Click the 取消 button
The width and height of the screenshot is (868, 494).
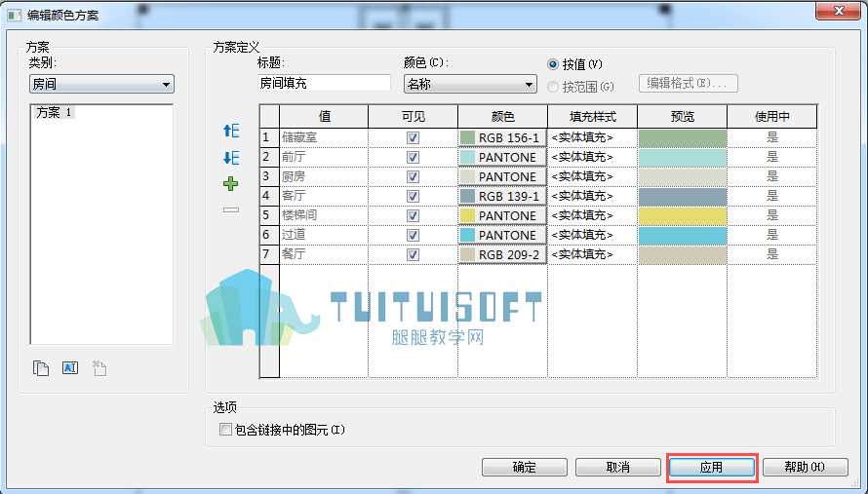[x=617, y=467]
